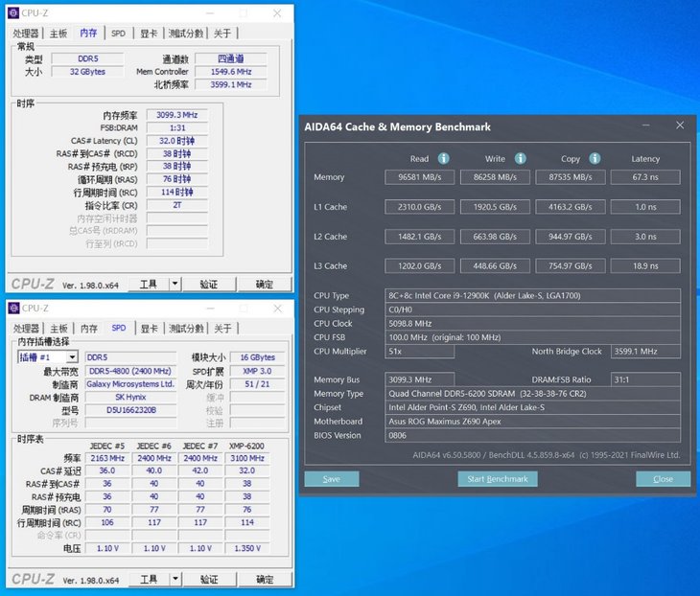Click the L3 Cache latency 18.9 ns
The height and width of the screenshot is (596, 700).
pyautogui.click(x=645, y=265)
